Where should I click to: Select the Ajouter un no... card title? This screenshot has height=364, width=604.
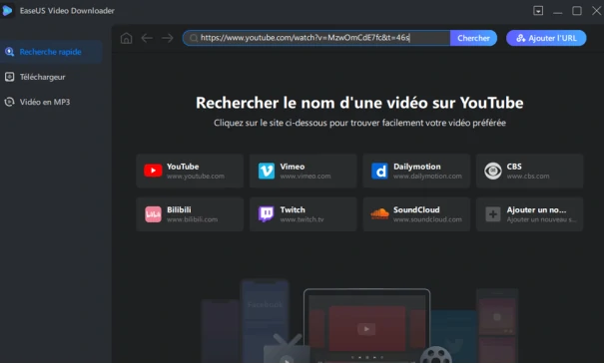pos(536,209)
